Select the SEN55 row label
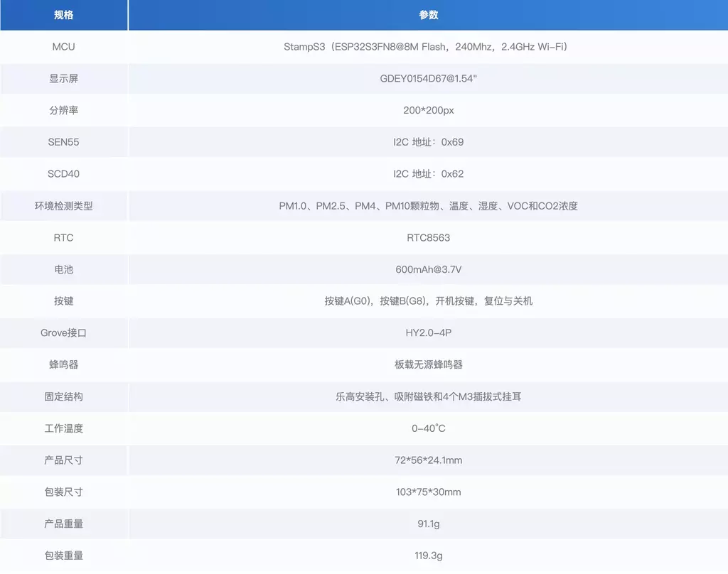Image resolution: width=728 pixels, height=574 pixels. click(x=63, y=142)
